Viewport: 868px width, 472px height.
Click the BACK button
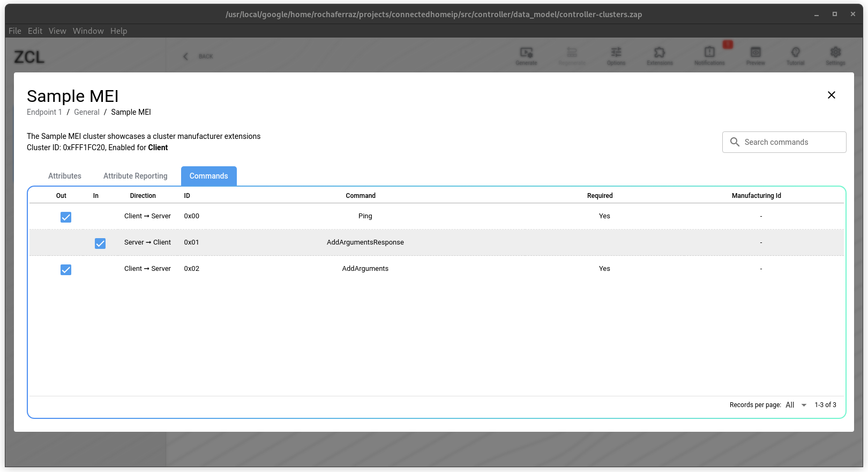coord(198,56)
